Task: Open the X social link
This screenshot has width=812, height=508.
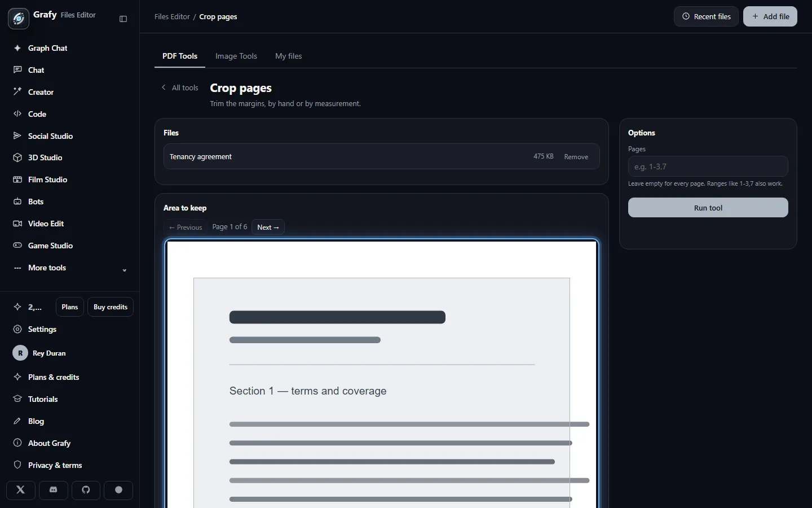Action: 21,490
